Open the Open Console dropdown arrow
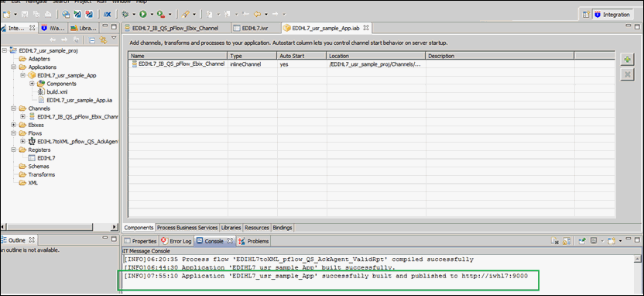644x296 pixels. pos(620,241)
